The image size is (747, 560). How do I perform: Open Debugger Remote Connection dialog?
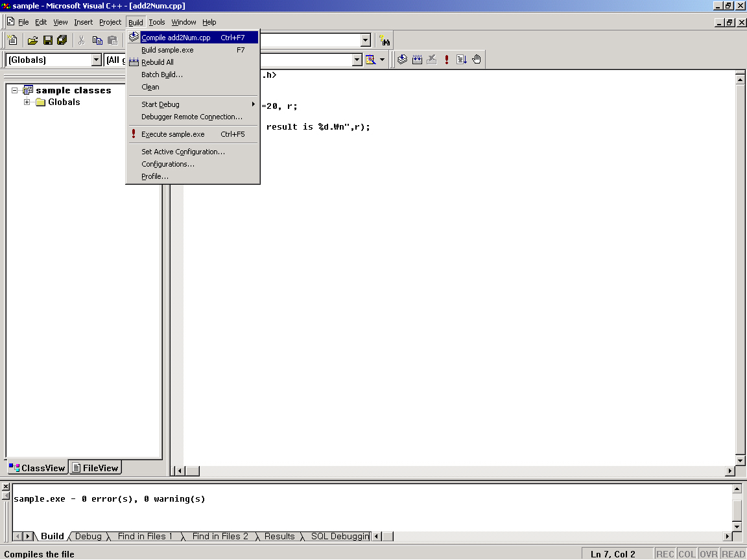[193, 117]
